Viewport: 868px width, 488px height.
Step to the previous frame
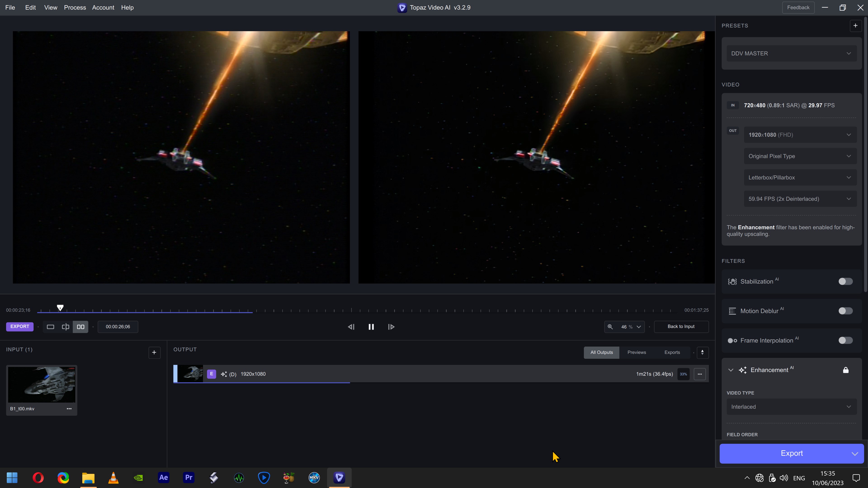point(351,327)
